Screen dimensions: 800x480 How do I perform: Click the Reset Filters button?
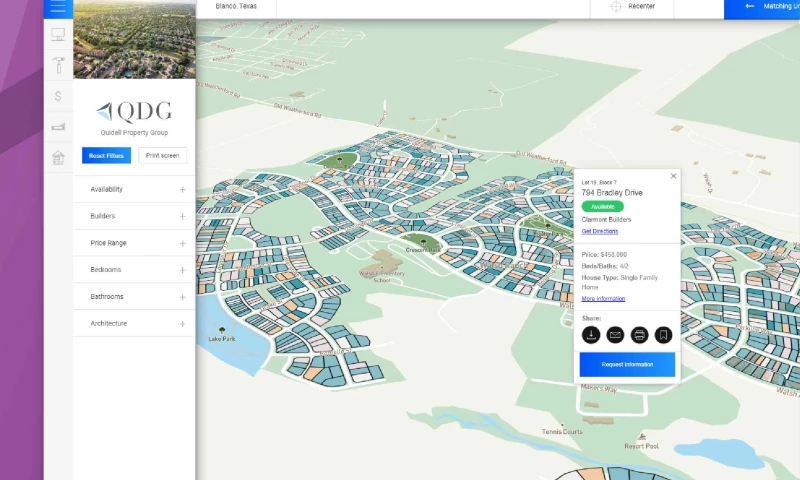click(106, 156)
